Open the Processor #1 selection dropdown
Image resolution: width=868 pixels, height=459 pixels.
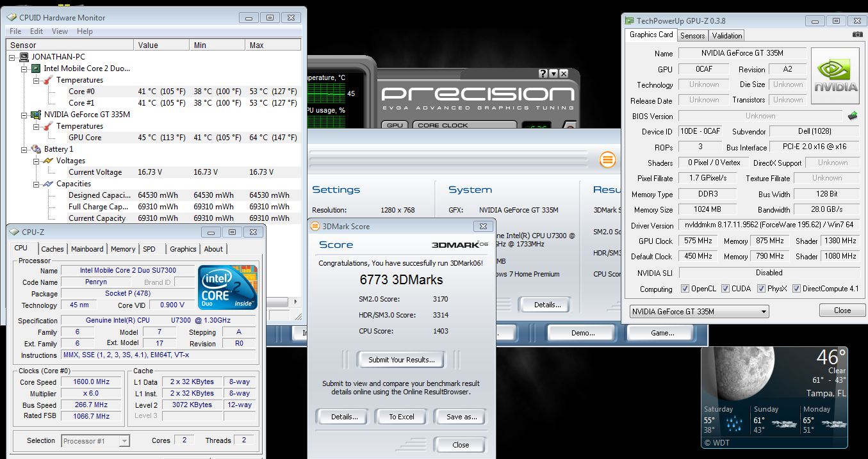[x=95, y=440]
